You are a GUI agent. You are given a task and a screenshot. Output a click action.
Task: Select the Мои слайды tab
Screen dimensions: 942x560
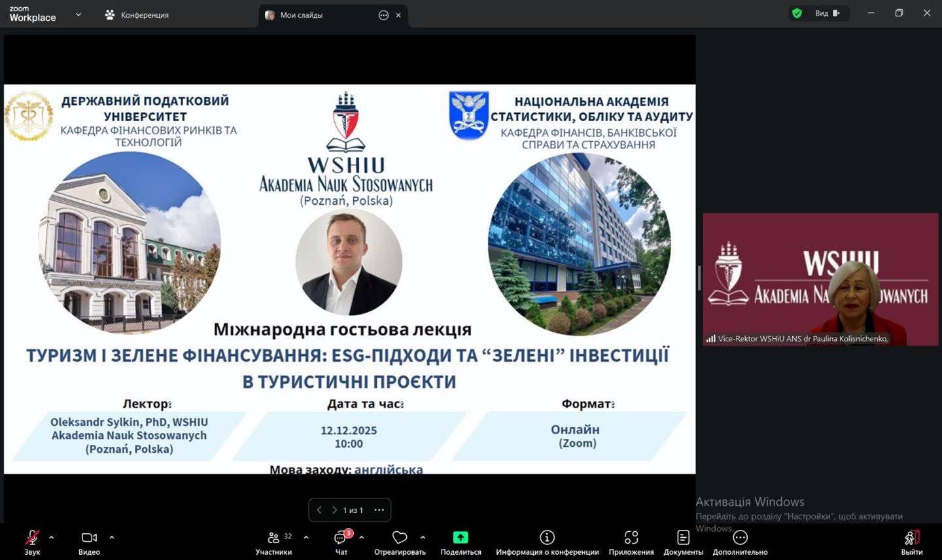click(301, 15)
